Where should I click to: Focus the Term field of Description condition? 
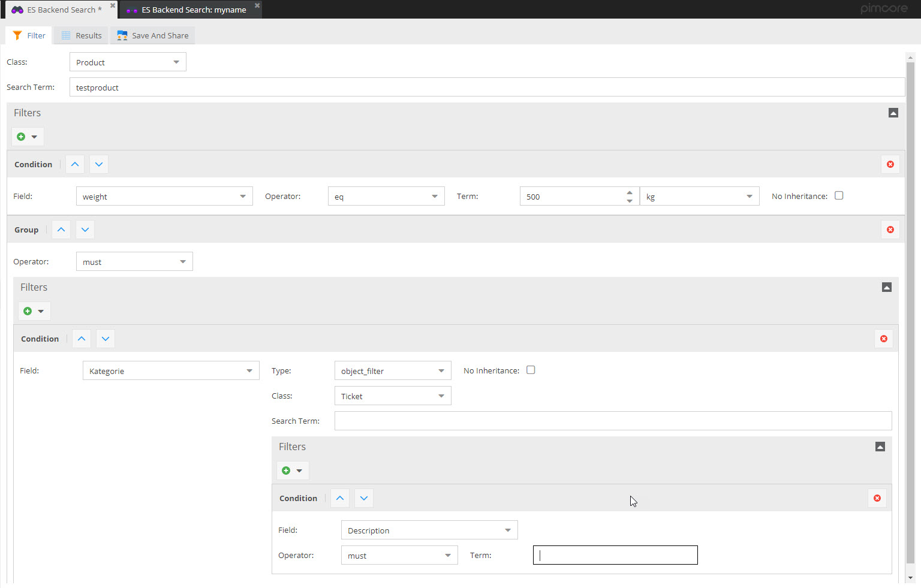(615, 555)
